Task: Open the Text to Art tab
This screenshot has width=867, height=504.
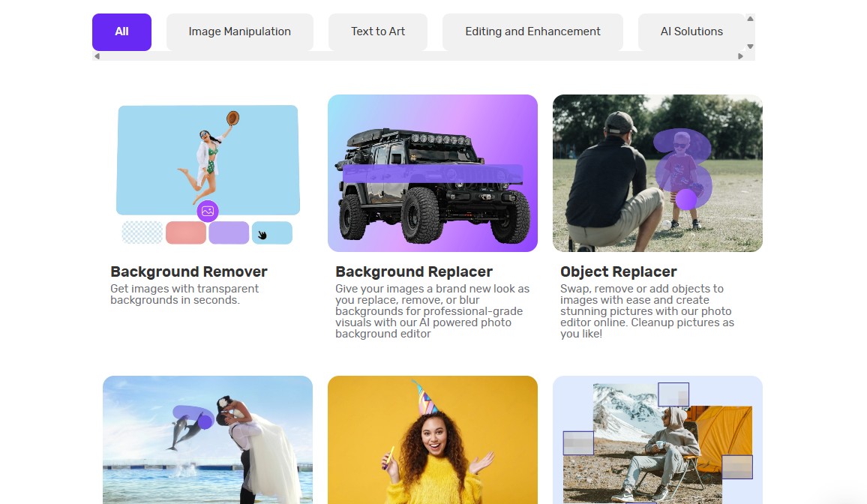Action: tap(378, 31)
